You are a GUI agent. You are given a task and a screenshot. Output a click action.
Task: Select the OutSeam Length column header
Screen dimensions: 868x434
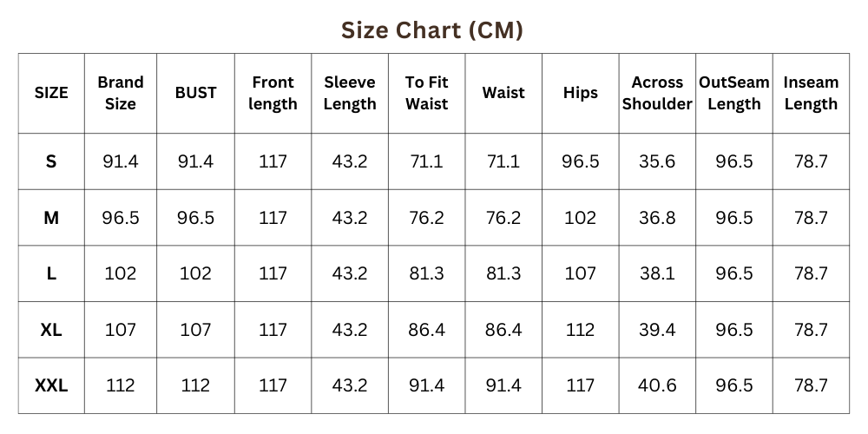[734, 93]
